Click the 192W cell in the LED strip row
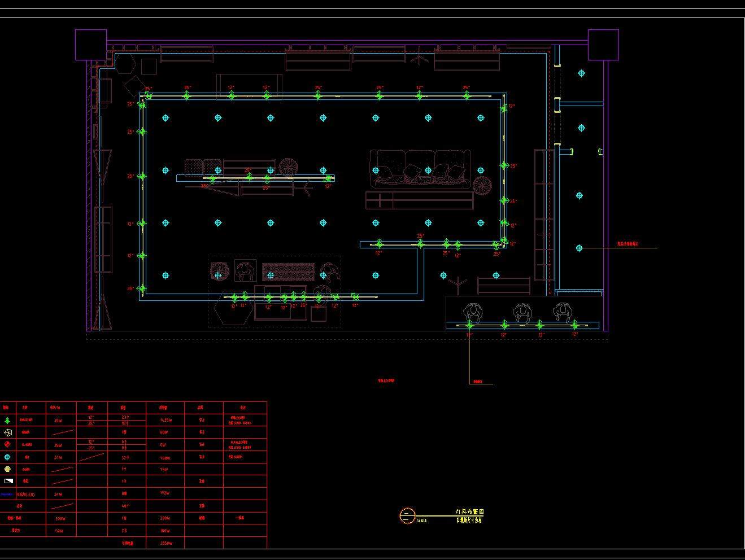Screen dimensions: 745x560 tap(165, 493)
